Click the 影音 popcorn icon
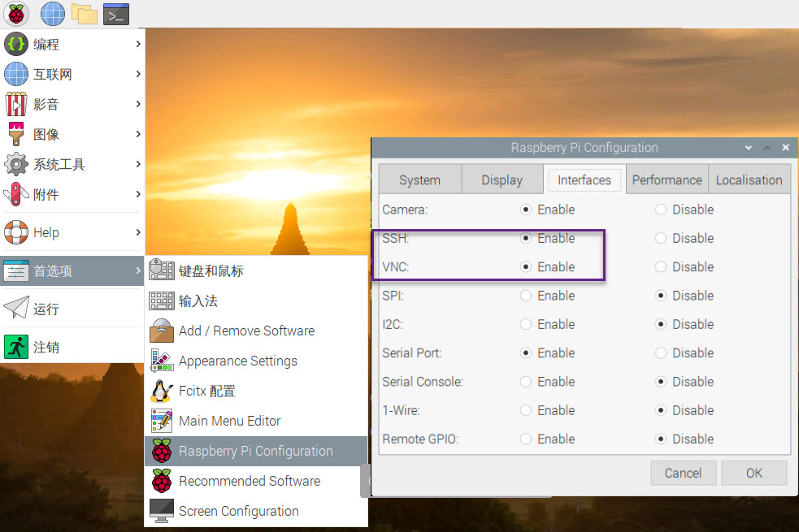799x532 pixels. click(x=15, y=104)
